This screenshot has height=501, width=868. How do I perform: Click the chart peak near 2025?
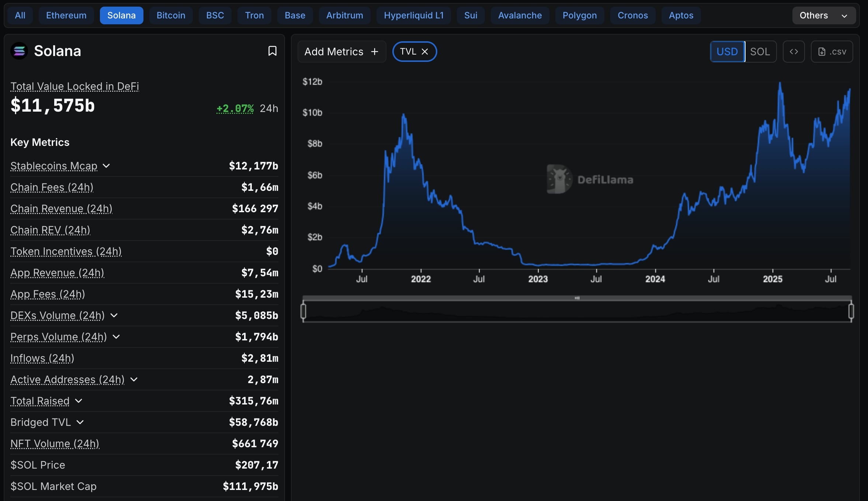pyautogui.click(x=780, y=83)
